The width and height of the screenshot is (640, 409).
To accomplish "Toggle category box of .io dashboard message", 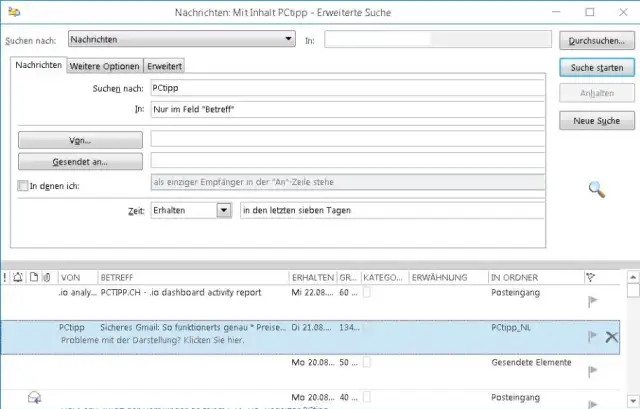I will [x=367, y=293].
